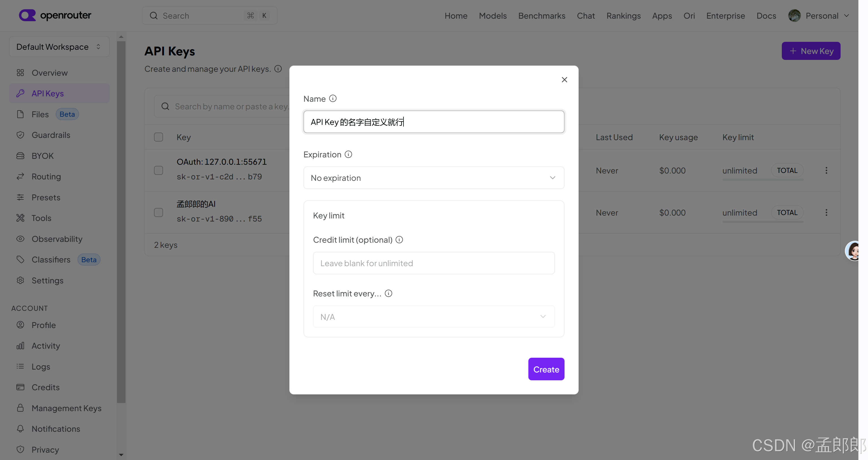Click the Management Keys lock icon
Image resolution: width=868 pixels, height=460 pixels.
coord(20,408)
